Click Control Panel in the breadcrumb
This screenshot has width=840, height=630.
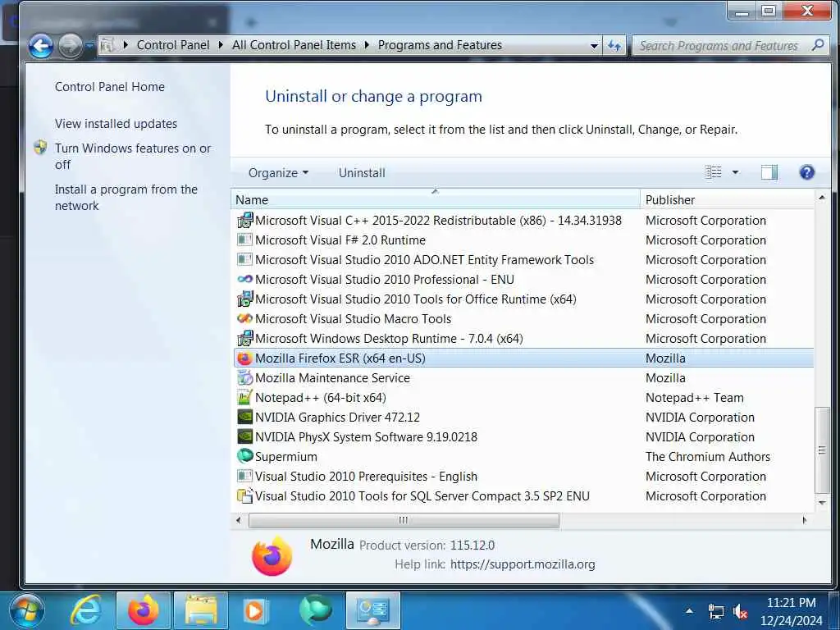(173, 45)
